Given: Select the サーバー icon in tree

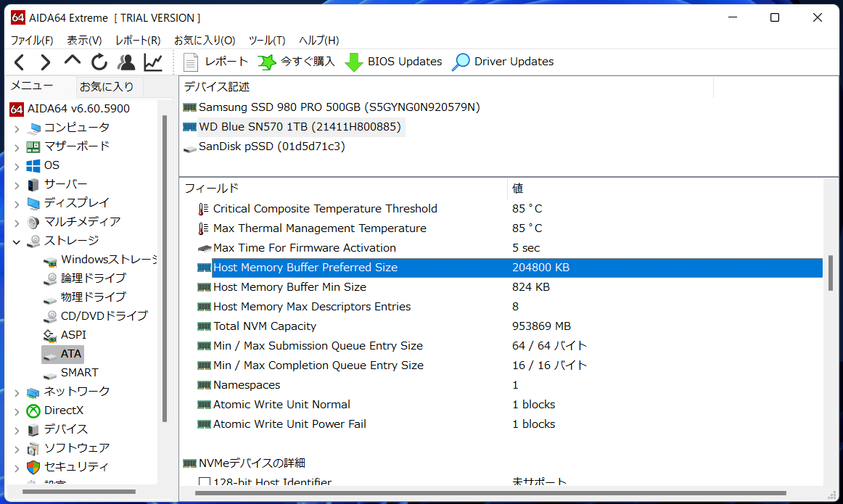Looking at the screenshot, I should click(33, 184).
